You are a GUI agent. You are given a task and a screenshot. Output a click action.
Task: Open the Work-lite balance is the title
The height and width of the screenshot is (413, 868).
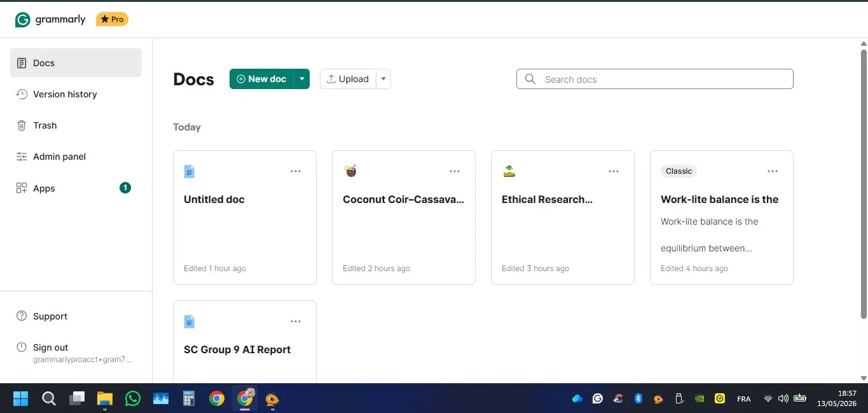pos(720,199)
